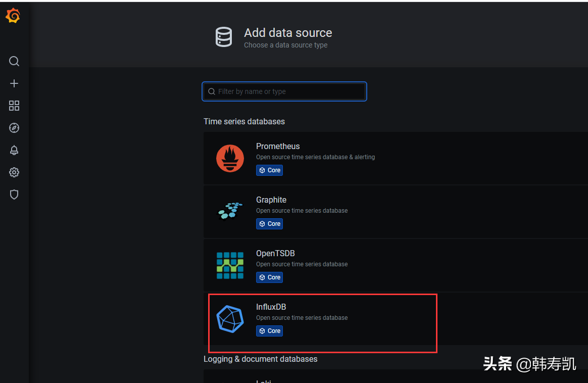Open the Server Admin shield icon
Viewport: 588px width, 383px height.
[14, 194]
